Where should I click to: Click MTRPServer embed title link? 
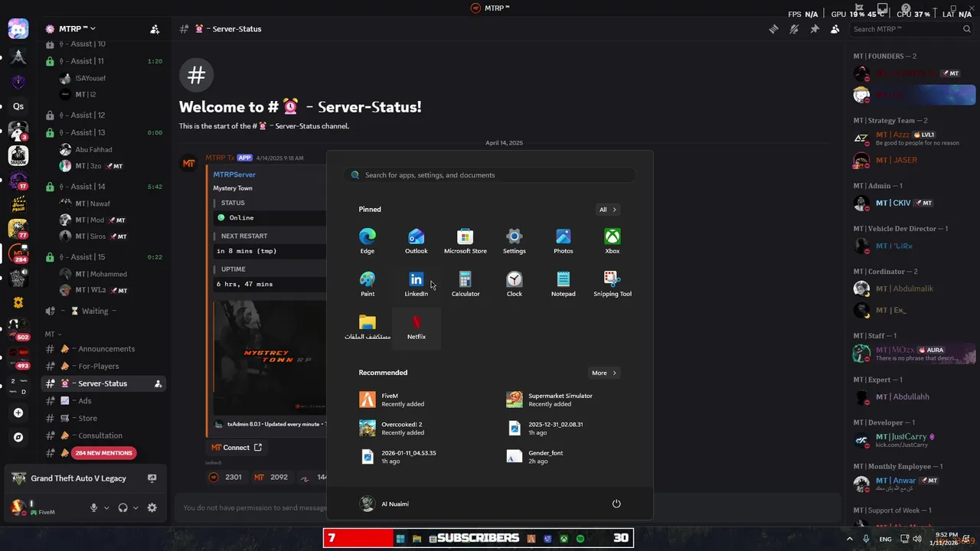234,174
